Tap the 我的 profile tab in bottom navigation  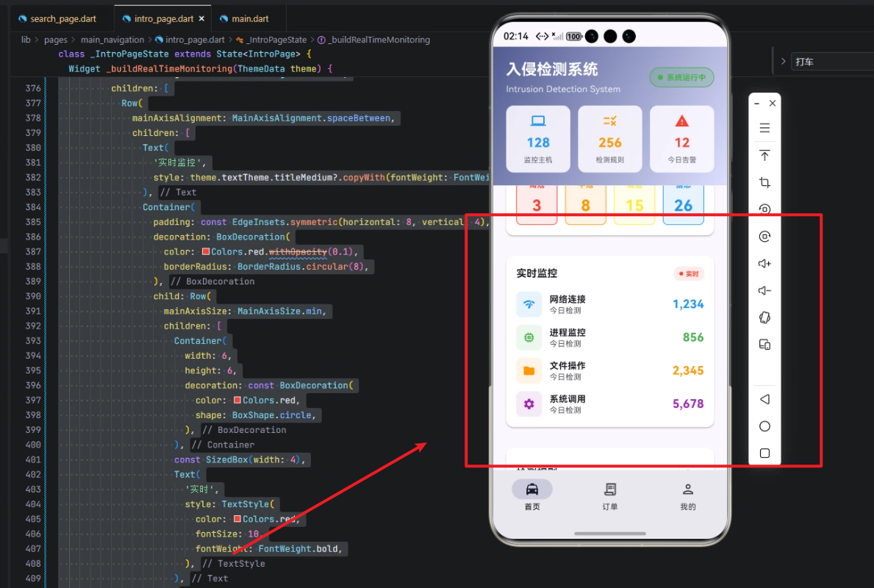click(688, 496)
